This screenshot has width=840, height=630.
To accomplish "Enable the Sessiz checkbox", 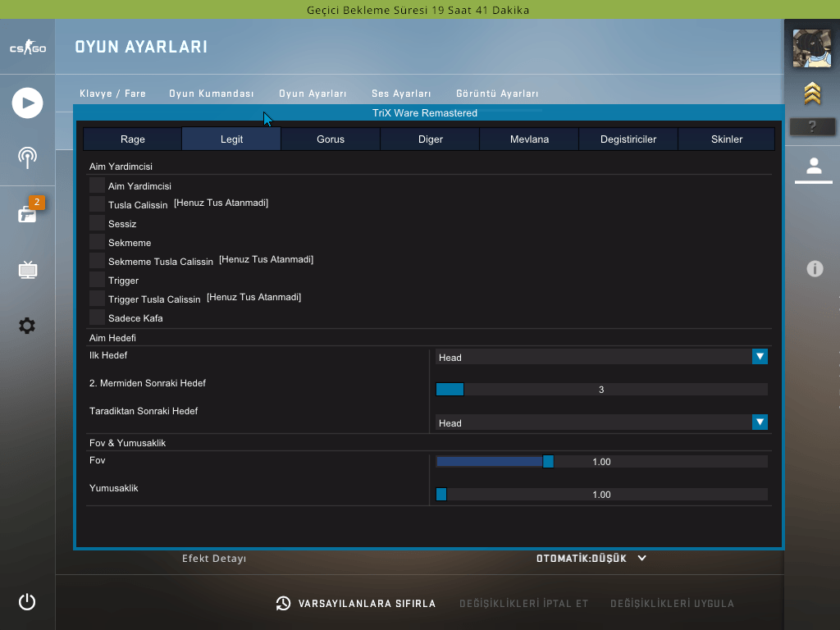I will (x=97, y=223).
